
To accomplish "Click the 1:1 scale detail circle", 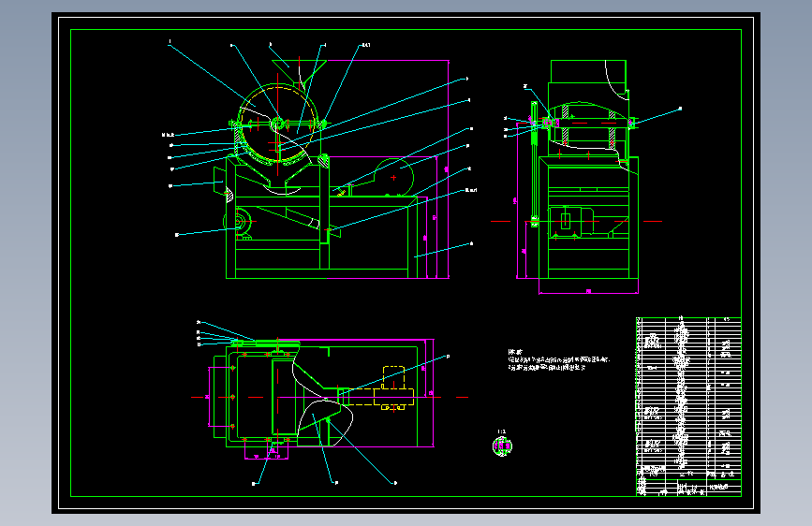I will click(x=502, y=446).
